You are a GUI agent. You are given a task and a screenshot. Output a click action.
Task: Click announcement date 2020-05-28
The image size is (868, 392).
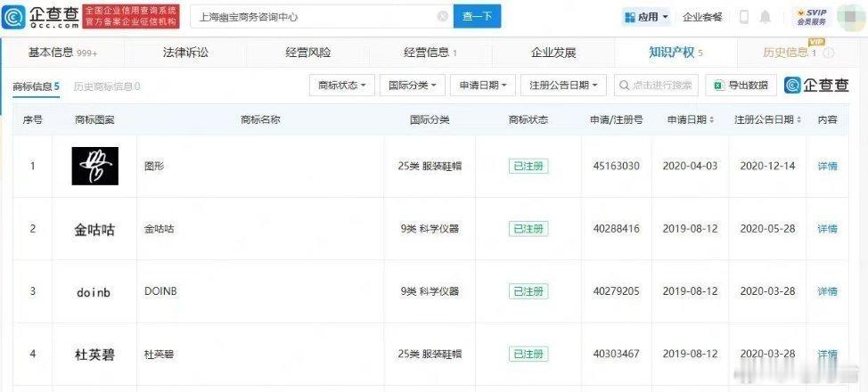click(767, 229)
